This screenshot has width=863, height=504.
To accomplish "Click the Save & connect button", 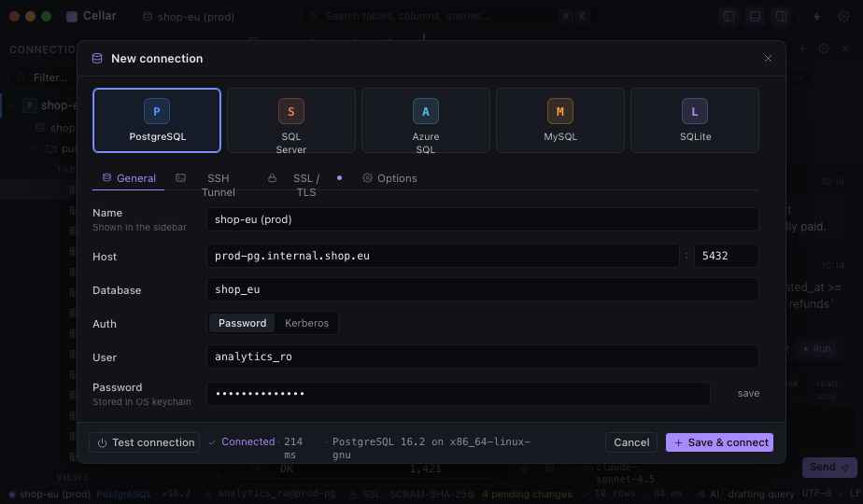I will (x=719, y=442).
